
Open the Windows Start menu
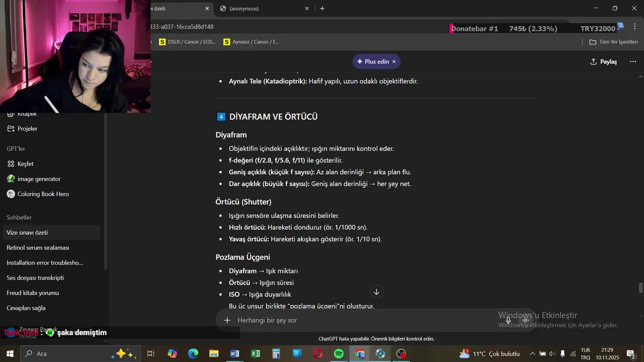click(x=10, y=353)
